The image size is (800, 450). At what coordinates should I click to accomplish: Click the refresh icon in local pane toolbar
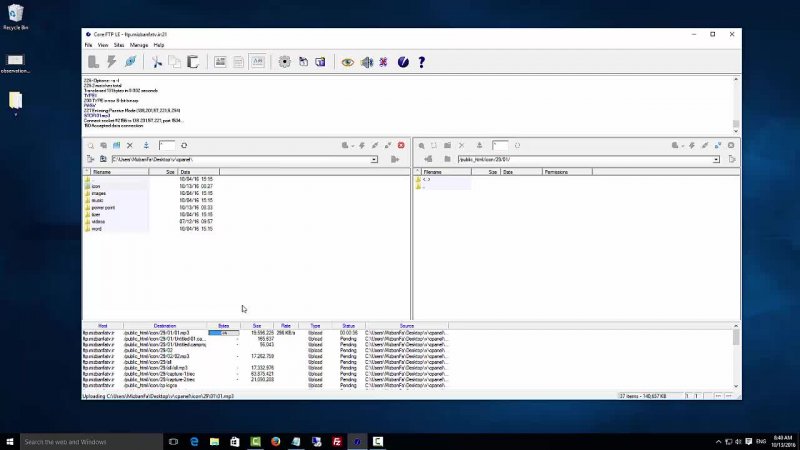[x=182, y=146]
